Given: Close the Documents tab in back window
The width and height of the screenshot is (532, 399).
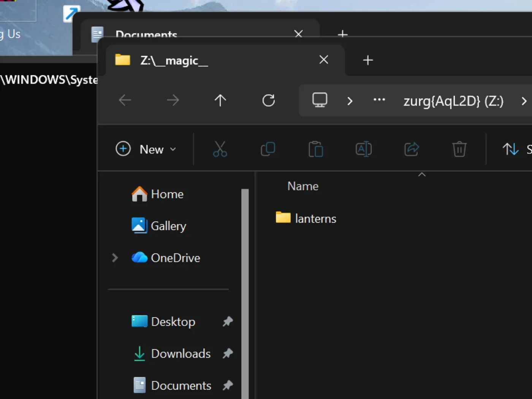Looking at the screenshot, I should (x=299, y=33).
